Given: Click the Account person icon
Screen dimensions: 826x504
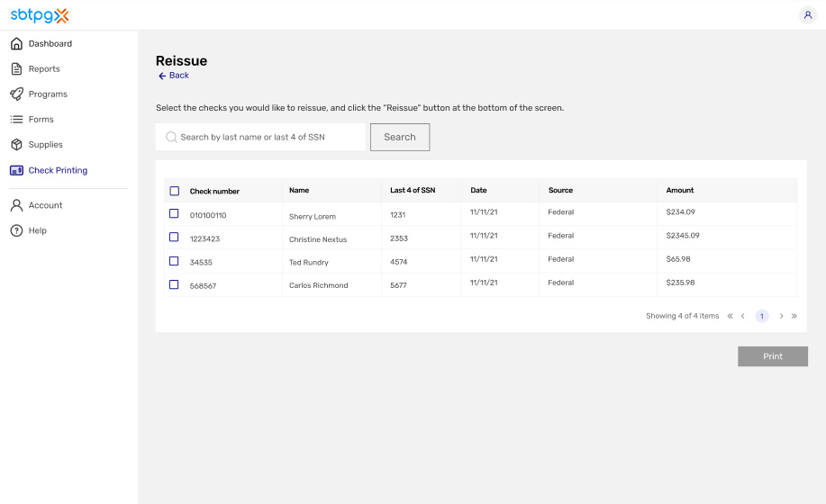Looking at the screenshot, I should coord(17,205).
